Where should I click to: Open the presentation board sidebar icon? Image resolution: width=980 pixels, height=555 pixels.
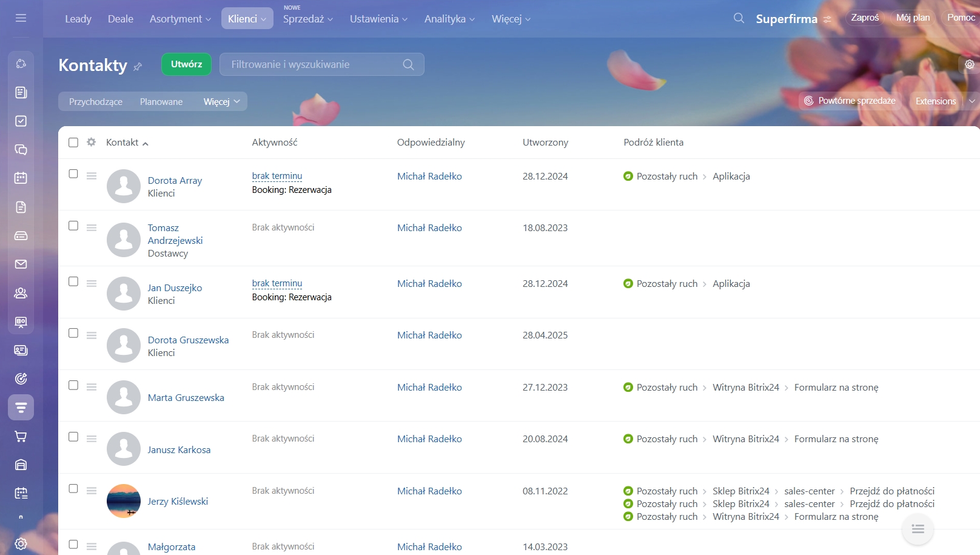(x=21, y=321)
